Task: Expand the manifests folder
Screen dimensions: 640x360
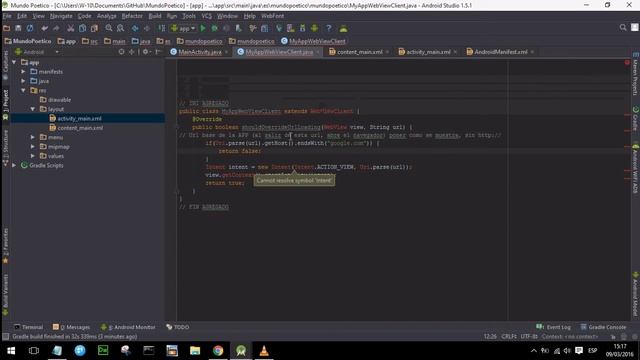Action: pos(23,71)
